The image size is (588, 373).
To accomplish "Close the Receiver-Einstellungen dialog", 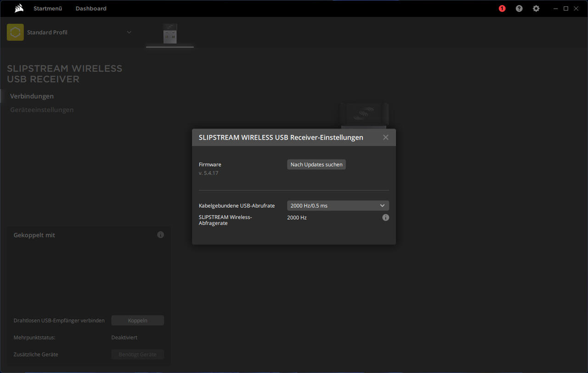I will 385,137.
